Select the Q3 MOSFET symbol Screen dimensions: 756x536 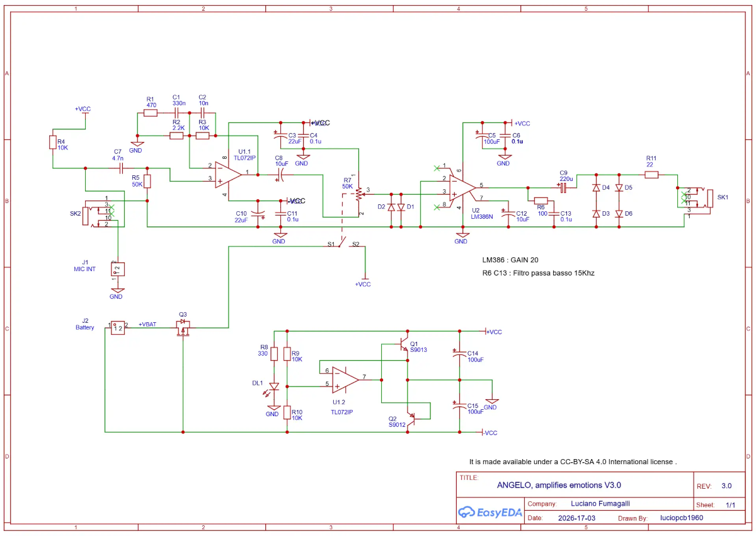click(183, 327)
